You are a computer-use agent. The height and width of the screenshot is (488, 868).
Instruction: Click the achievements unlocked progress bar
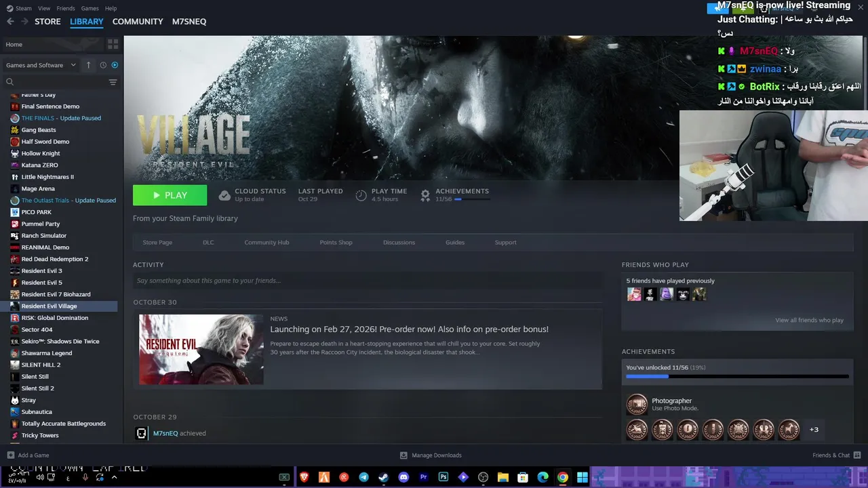coord(737,376)
